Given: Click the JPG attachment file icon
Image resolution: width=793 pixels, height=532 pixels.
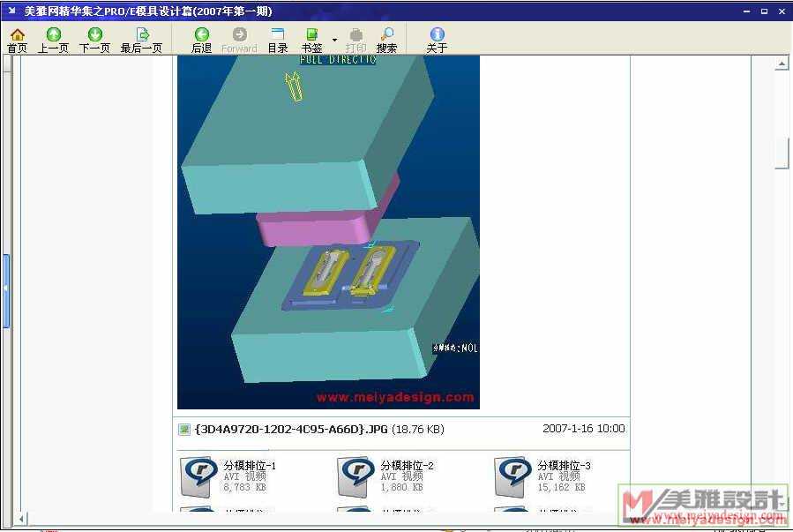Looking at the screenshot, I should [x=184, y=430].
